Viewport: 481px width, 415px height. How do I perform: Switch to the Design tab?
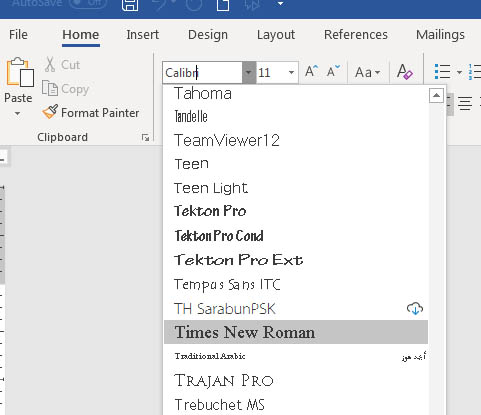click(x=208, y=35)
